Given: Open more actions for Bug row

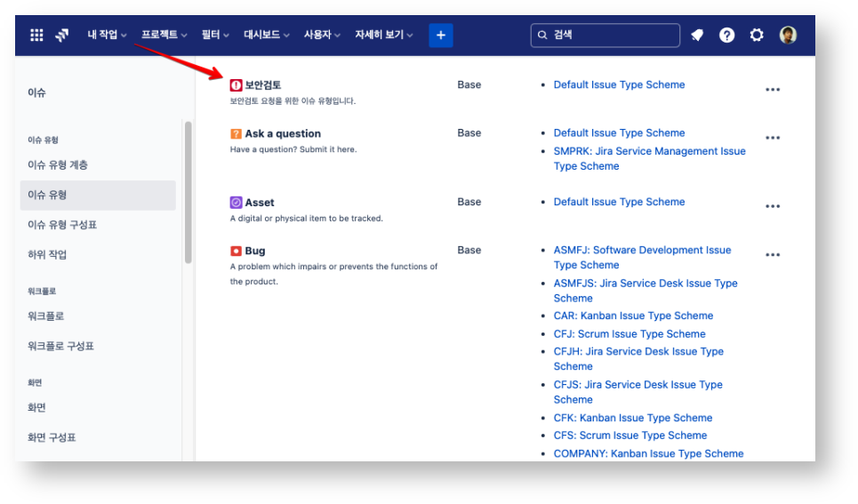Looking at the screenshot, I should (773, 255).
